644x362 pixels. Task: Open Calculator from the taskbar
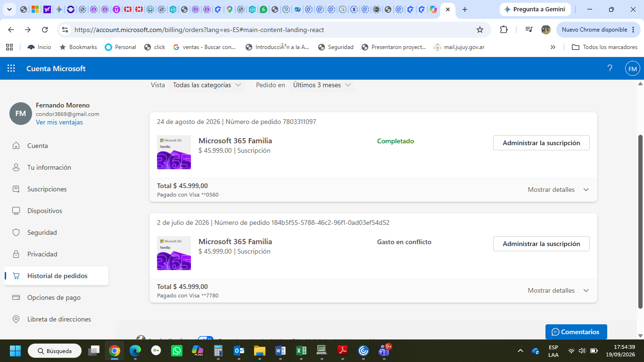[218, 351]
